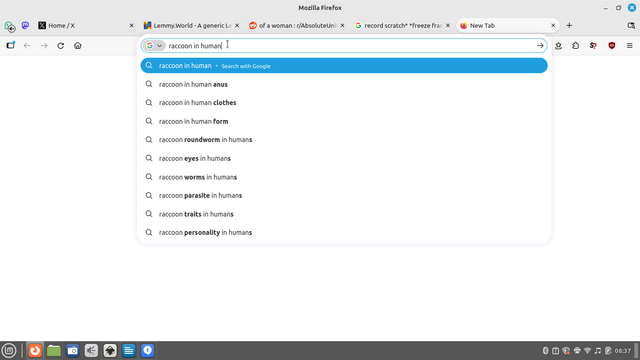
Task: Click the Go arrow in address bar
Action: [540, 46]
